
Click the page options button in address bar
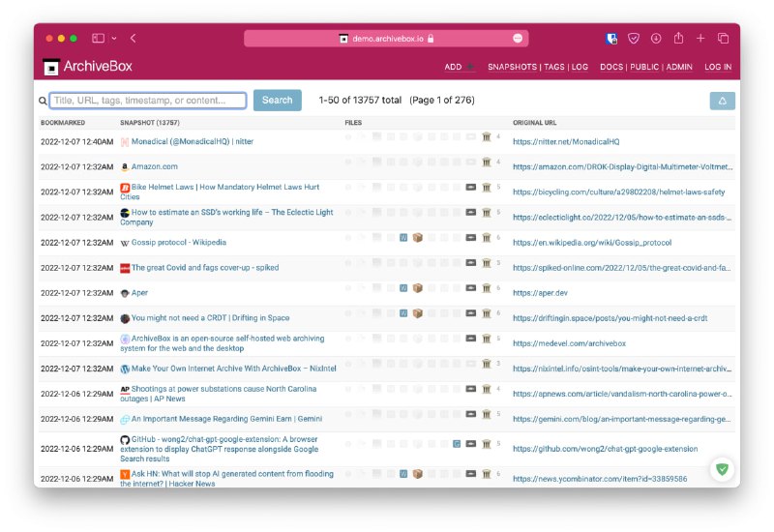click(518, 38)
